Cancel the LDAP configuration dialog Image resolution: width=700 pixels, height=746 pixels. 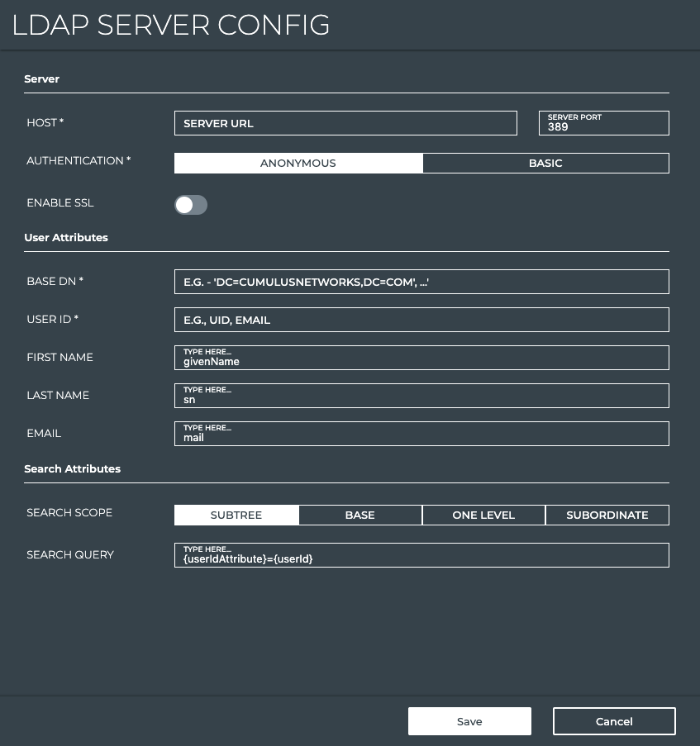(614, 721)
